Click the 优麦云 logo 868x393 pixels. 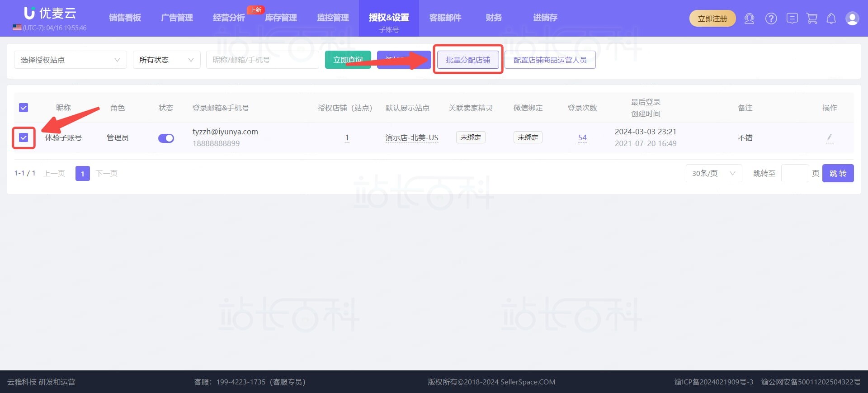click(50, 14)
